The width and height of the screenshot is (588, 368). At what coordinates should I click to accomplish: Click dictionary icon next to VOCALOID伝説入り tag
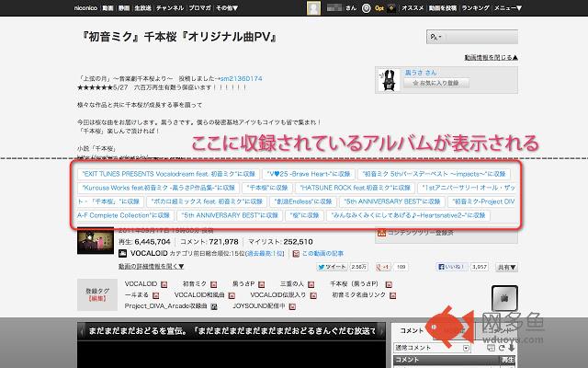313,295
